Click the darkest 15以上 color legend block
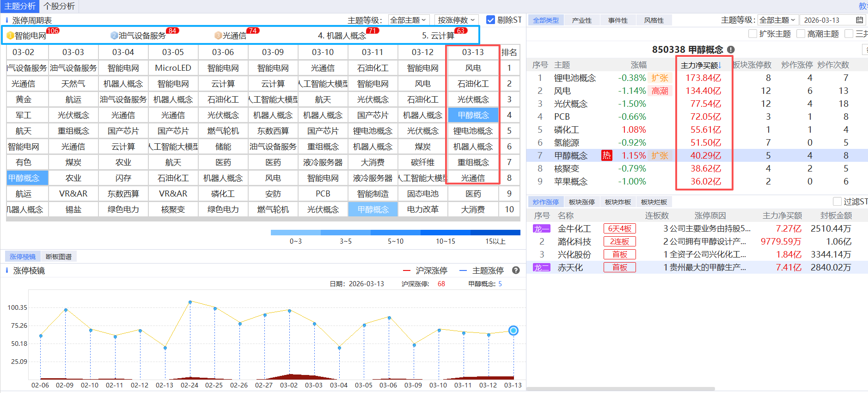Image resolution: width=868 pixels, height=393 pixels. pyautogui.click(x=495, y=233)
